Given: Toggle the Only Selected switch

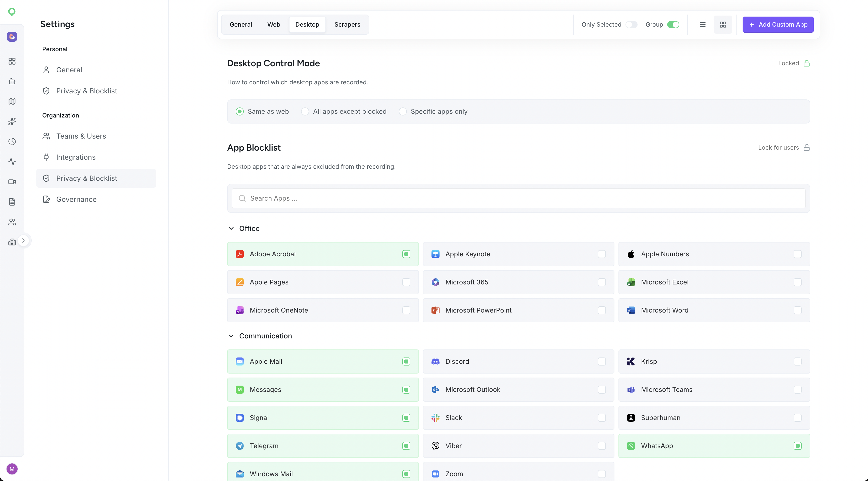Looking at the screenshot, I should [632, 25].
